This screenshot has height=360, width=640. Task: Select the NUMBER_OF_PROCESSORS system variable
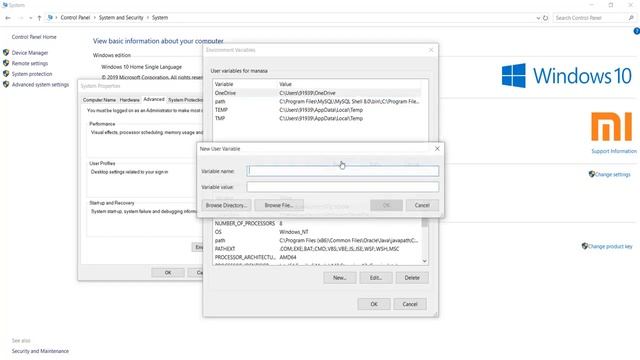(318, 224)
